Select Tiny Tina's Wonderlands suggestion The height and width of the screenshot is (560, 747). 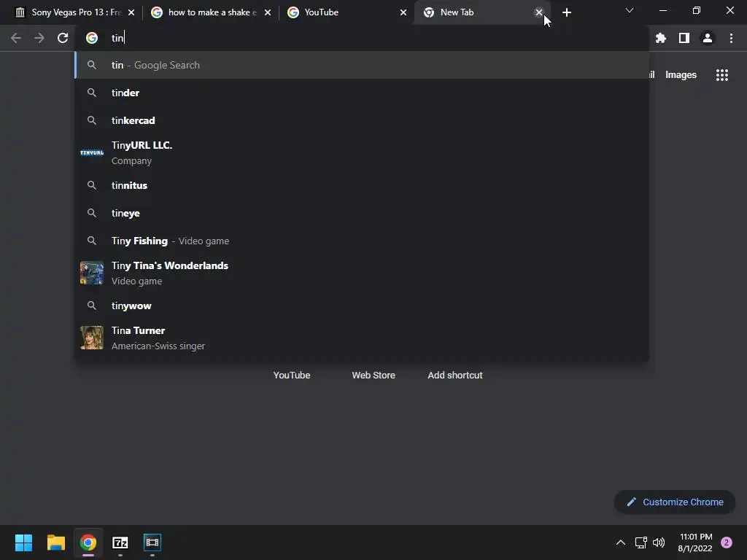pyautogui.click(x=362, y=273)
